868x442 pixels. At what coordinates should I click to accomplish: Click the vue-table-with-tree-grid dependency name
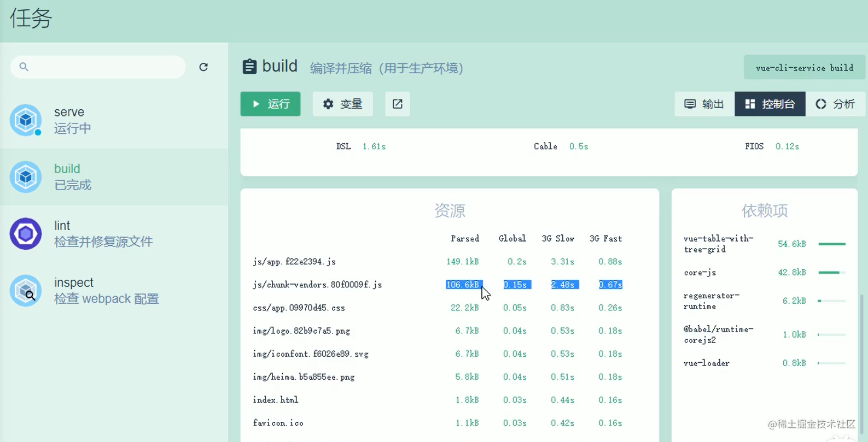tap(719, 244)
